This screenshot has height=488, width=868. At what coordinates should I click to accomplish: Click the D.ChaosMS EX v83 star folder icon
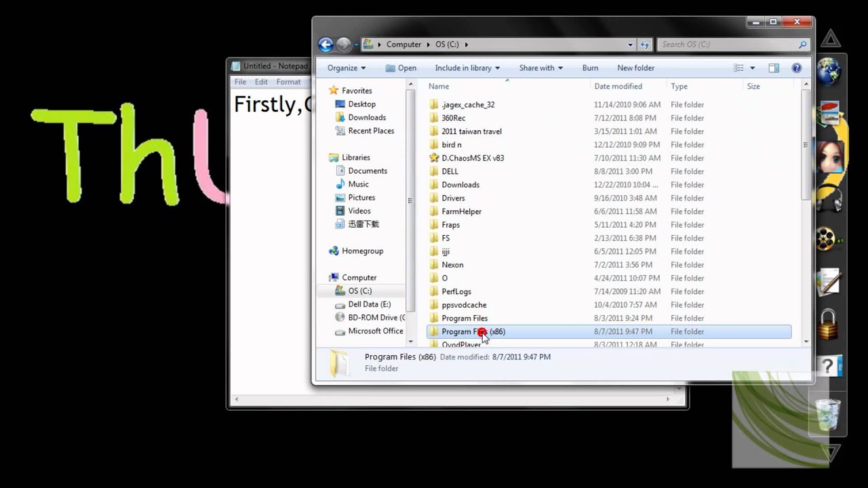coord(434,158)
